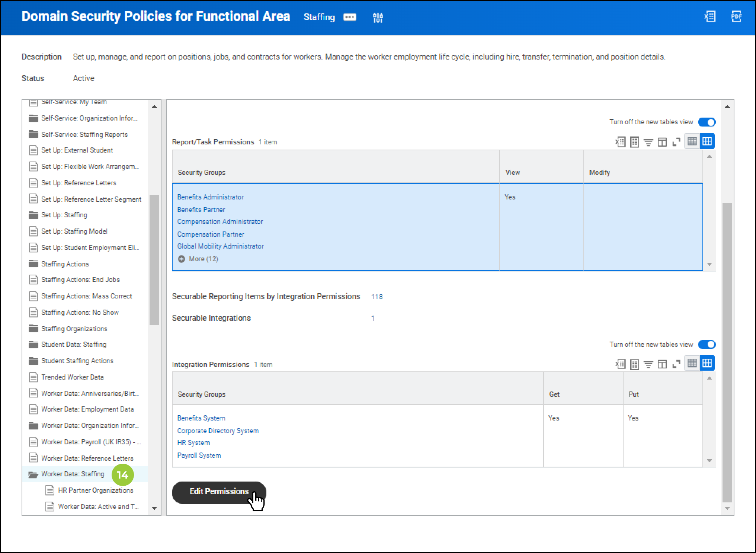756x553 pixels.
Task: Toggle new tables view for Integration Permissions
Action: click(707, 345)
